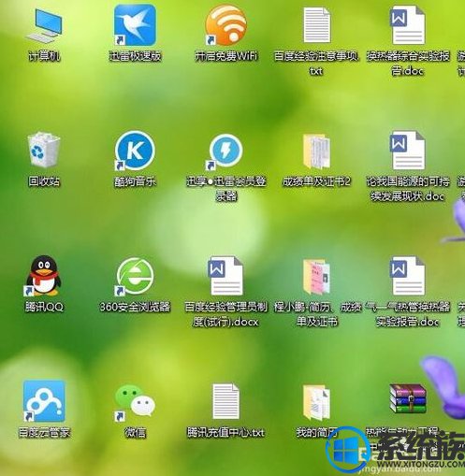Select 气—气热管换热器实验报告.doc icon
The width and height of the screenshot is (465, 476).
point(407,276)
